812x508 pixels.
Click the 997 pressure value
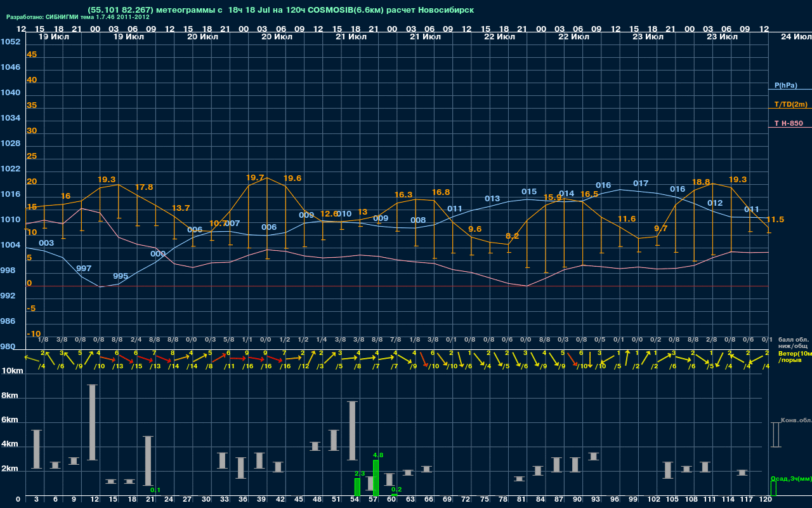coord(84,269)
